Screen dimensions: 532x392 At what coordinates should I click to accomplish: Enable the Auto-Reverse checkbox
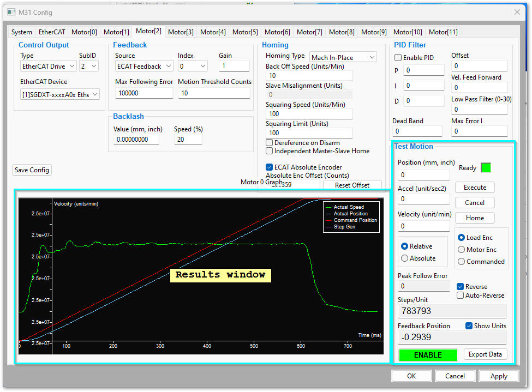point(460,295)
